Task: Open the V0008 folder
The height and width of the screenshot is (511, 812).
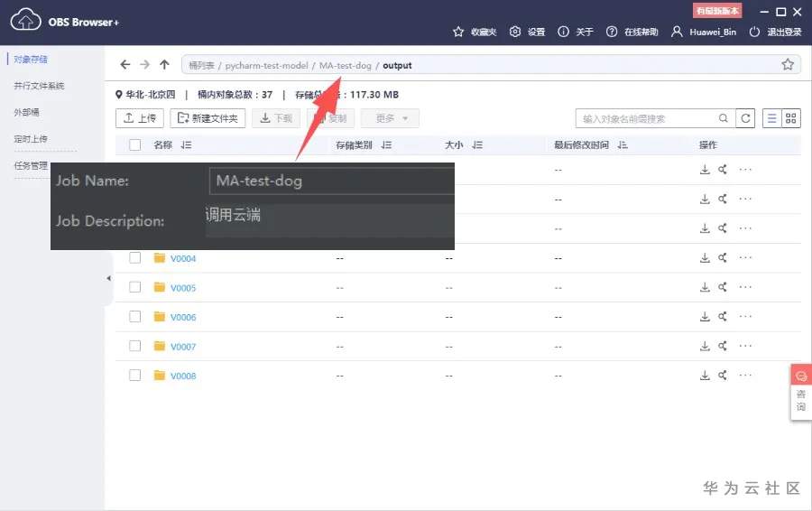Action: (x=183, y=376)
